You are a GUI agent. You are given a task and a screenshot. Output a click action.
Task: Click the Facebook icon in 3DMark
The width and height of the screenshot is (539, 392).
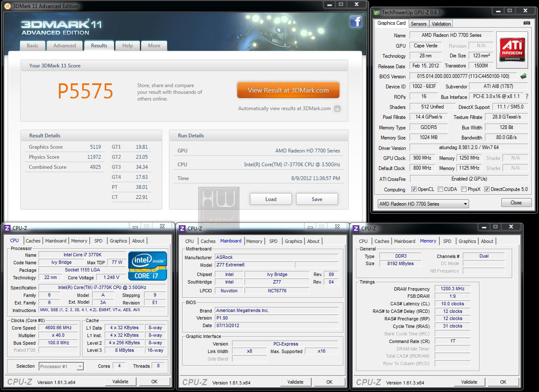(356, 21)
